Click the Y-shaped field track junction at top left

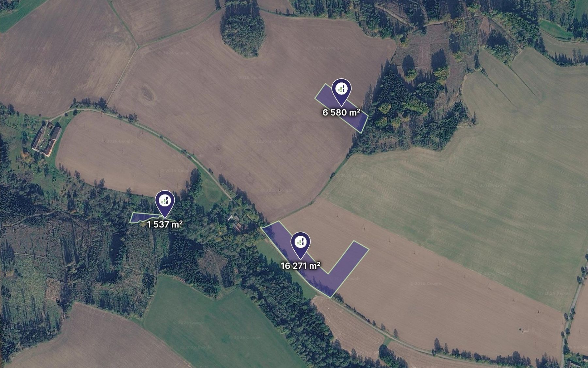[137, 48]
